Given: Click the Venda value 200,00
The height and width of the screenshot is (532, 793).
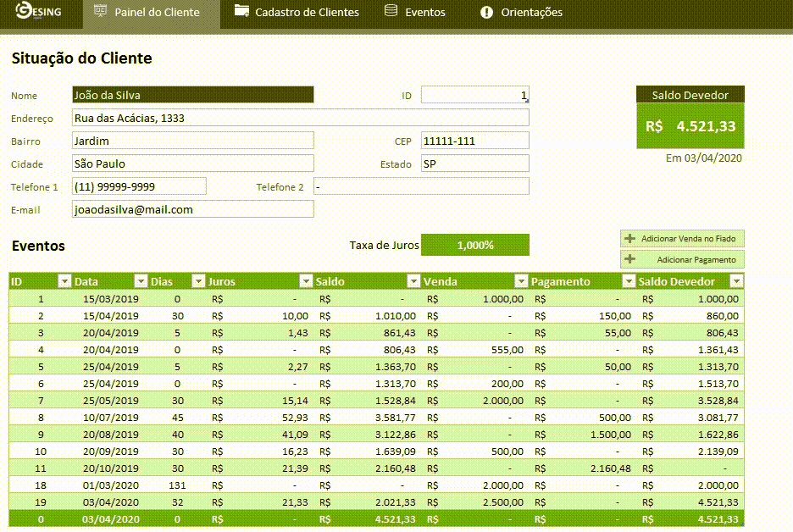Looking at the screenshot, I should point(507,383).
